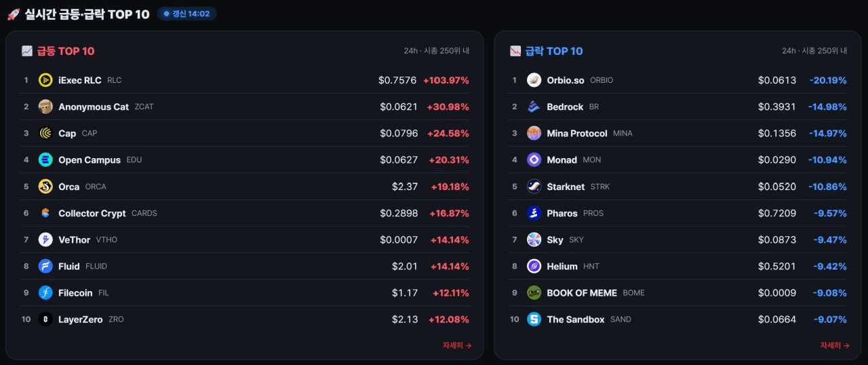Click the refresh time badge 14:02
The width and height of the screenshot is (868, 365).
[187, 14]
